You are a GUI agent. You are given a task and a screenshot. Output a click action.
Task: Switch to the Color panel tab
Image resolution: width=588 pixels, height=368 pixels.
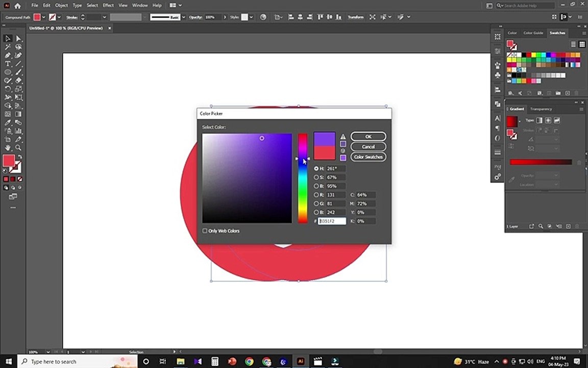tap(512, 33)
